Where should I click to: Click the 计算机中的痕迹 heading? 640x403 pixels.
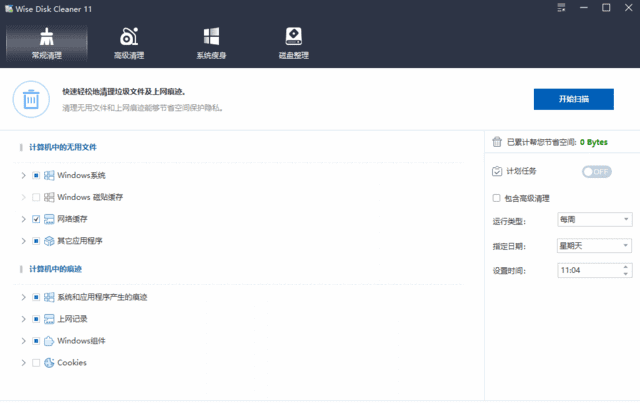coord(56,269)
